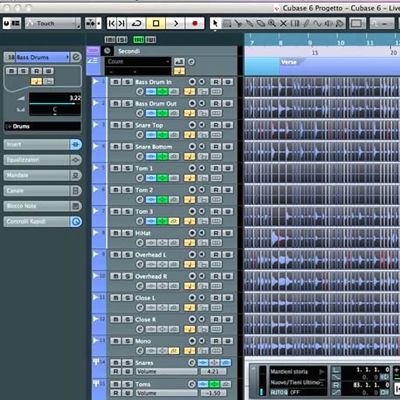
Task: Click the Secondi ruler track label
Action: 129,51
